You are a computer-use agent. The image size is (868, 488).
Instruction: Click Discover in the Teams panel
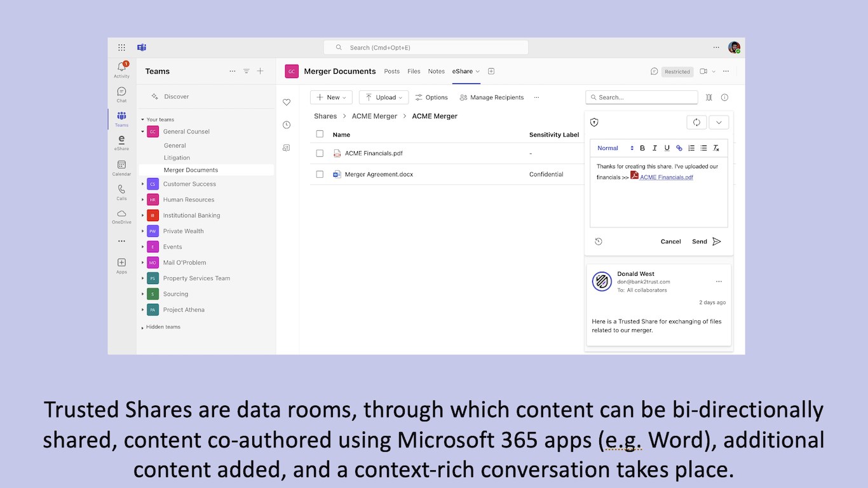point(177,97)
